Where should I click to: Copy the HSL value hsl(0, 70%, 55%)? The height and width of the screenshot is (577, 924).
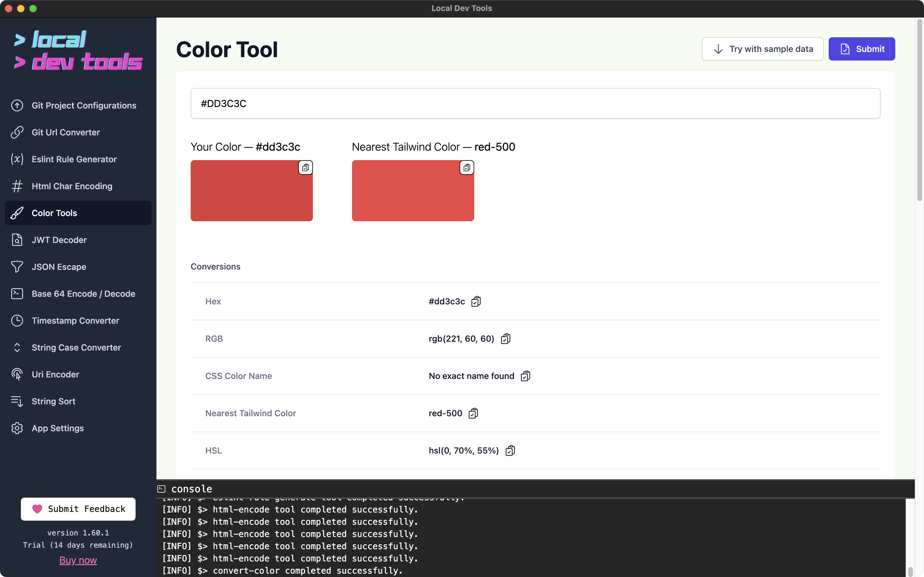point(510,451)
